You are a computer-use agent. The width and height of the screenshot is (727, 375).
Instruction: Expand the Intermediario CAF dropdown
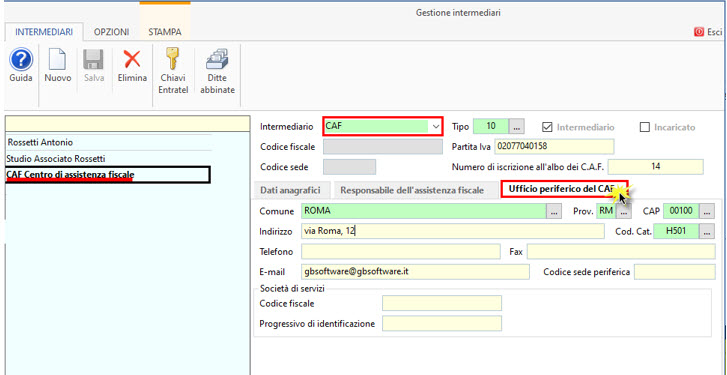click(435, 126)
